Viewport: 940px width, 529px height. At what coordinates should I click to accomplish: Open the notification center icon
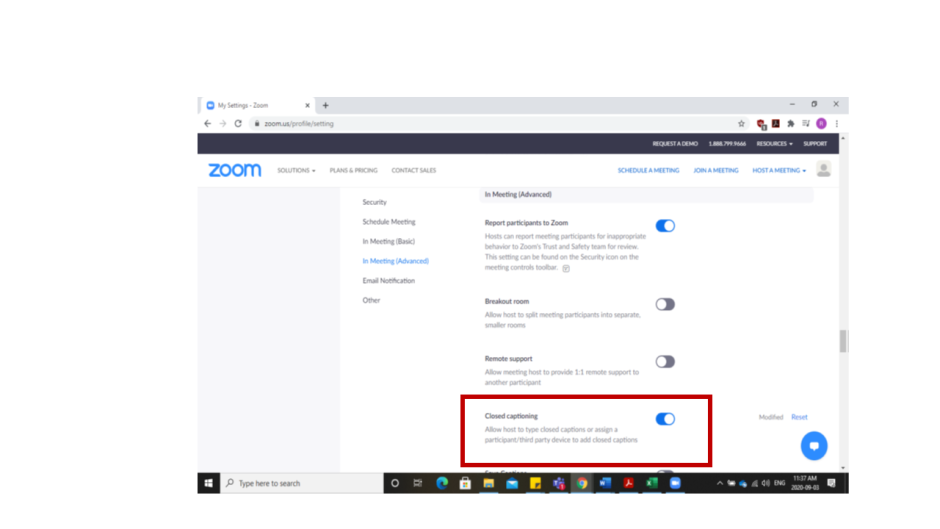click(x=831, y=483)
